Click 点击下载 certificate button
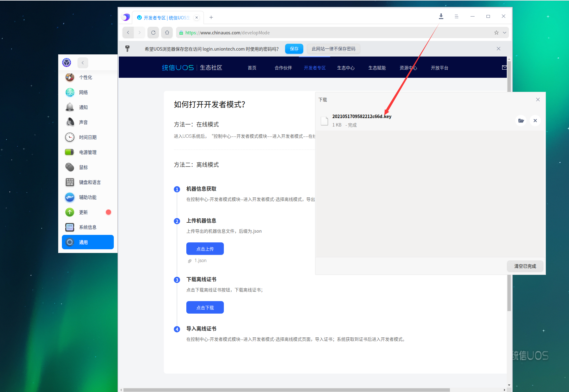The image size is (569, 392). [x=205, y=307]
